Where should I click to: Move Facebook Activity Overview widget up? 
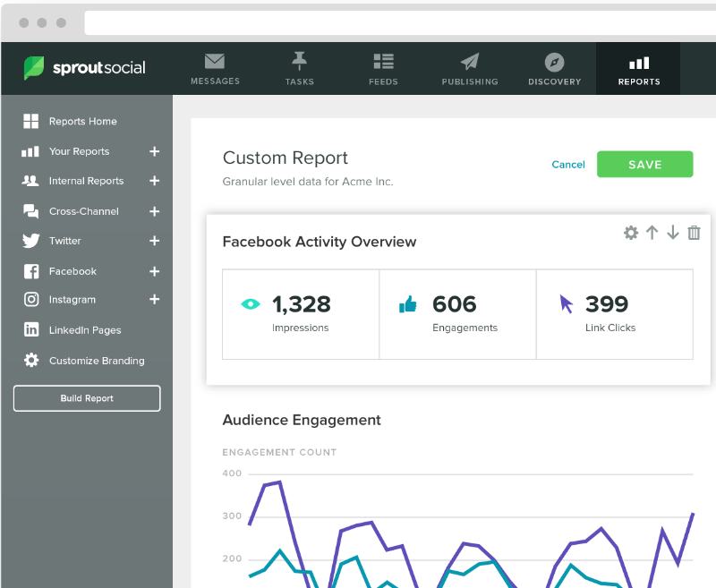tap(652, 233)
